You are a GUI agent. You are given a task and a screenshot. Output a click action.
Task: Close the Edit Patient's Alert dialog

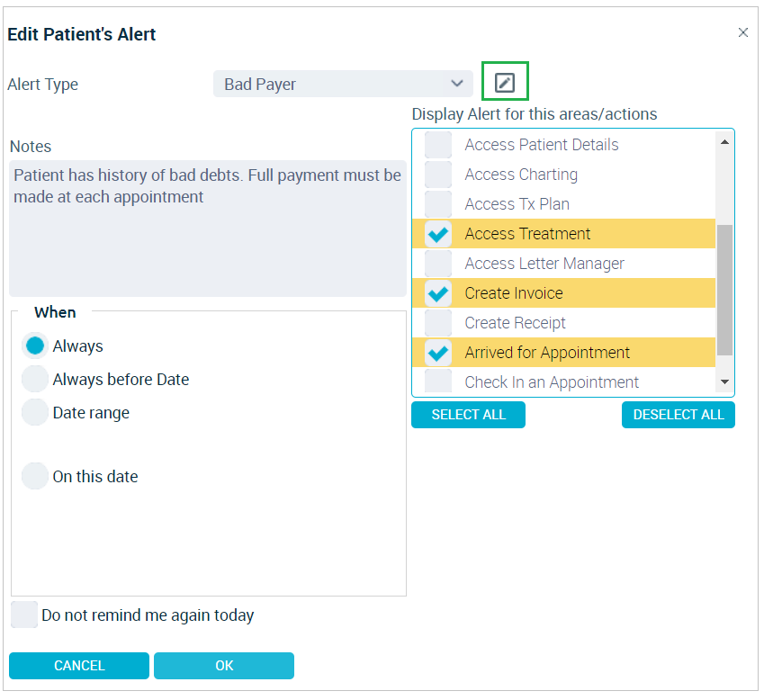[x=742, y=32]
